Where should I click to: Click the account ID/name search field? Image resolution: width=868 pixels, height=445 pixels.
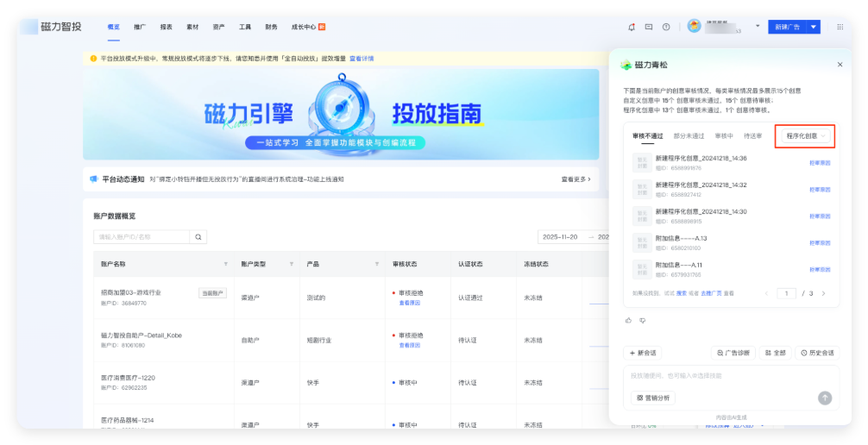(142, 237)
